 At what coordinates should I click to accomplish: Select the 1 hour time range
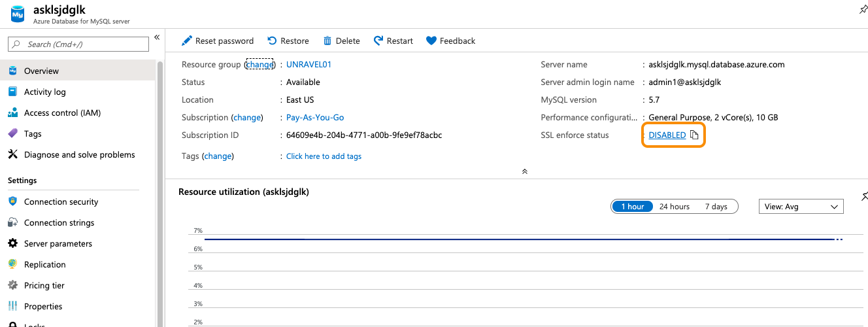[x=633, y=207]
